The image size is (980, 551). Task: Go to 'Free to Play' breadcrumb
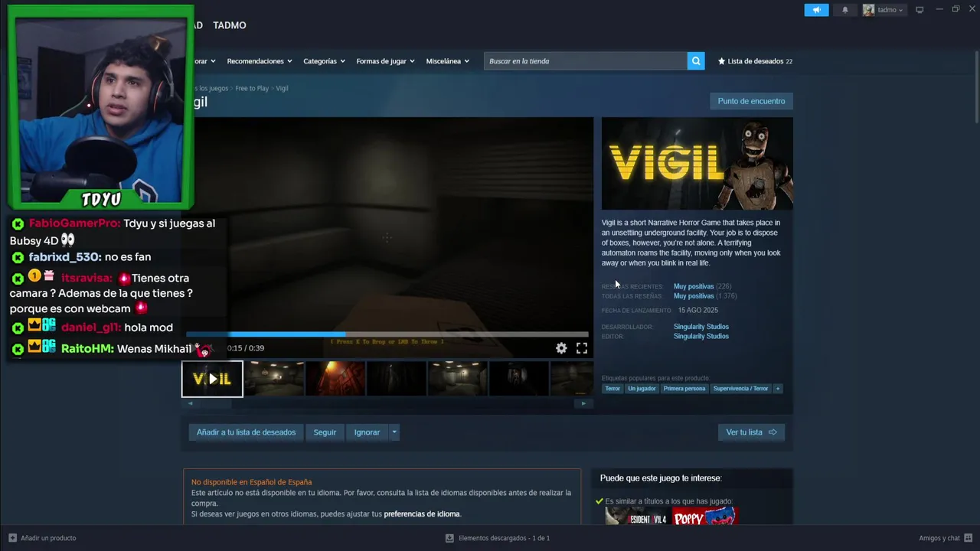pos(252,89)
